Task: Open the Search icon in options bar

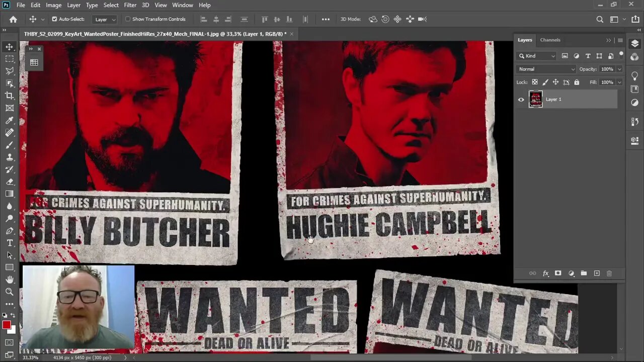Action: (600, 19)
